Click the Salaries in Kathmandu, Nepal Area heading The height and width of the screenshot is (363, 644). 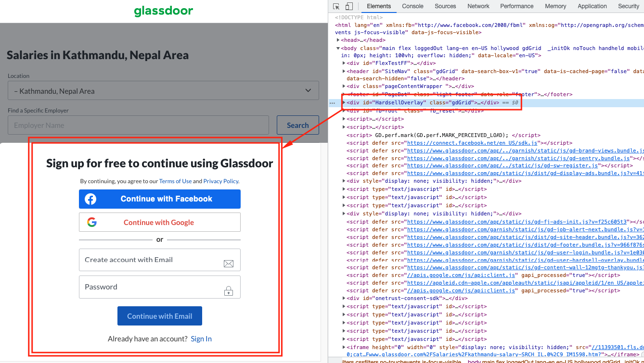pyautogui.click(x=98, y=55)
